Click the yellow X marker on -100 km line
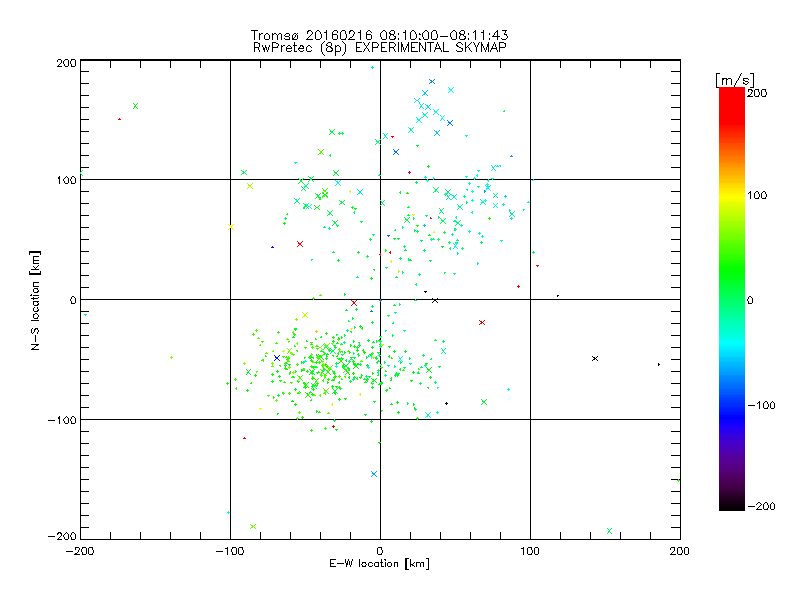This screenshot has height=600, width=800. click(x=231, y=227)
